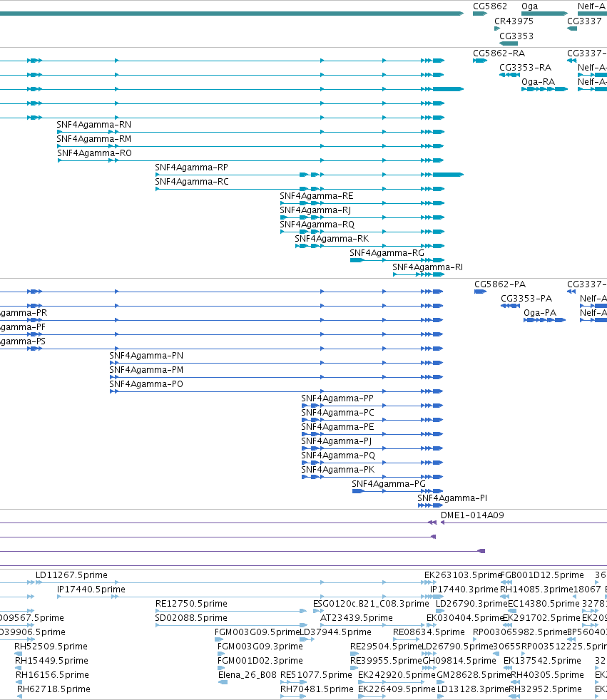Select EST RH15449.5prime
This screenshot has width=607, height=700.
52,662
